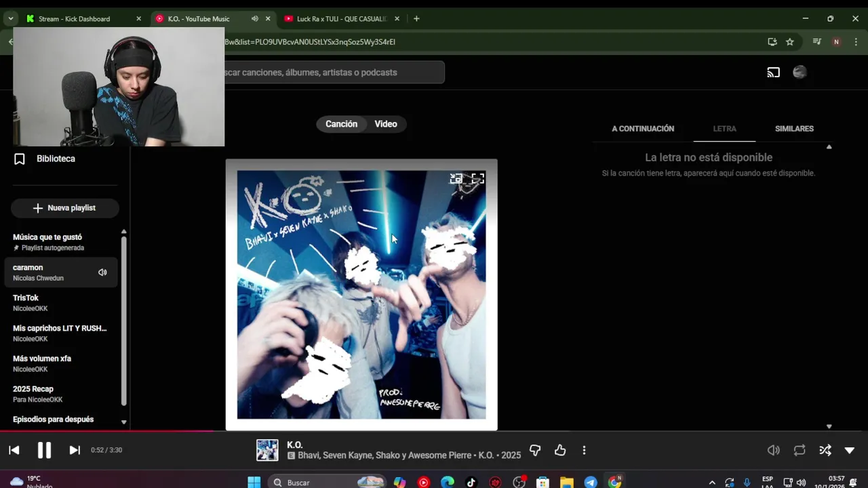The height and width of the screenshot is (488, 868).
Task: Open the Chrome profile N avatar
Action: point(836,42)
